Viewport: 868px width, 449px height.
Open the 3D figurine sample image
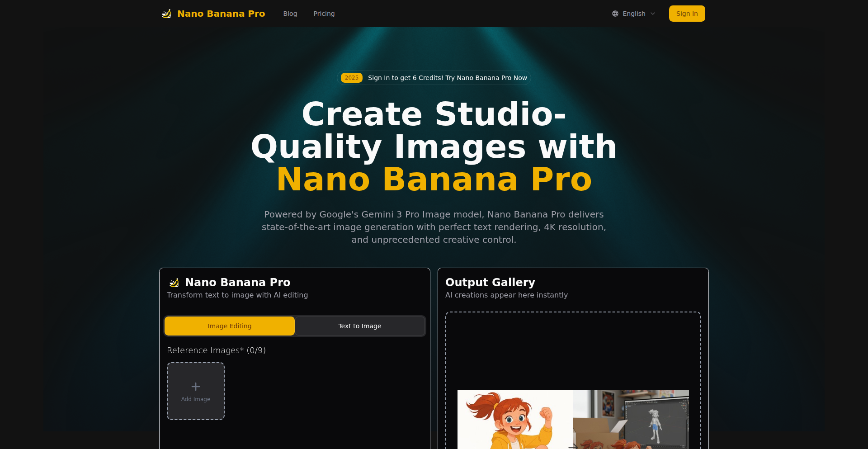[x=631, y=419]
